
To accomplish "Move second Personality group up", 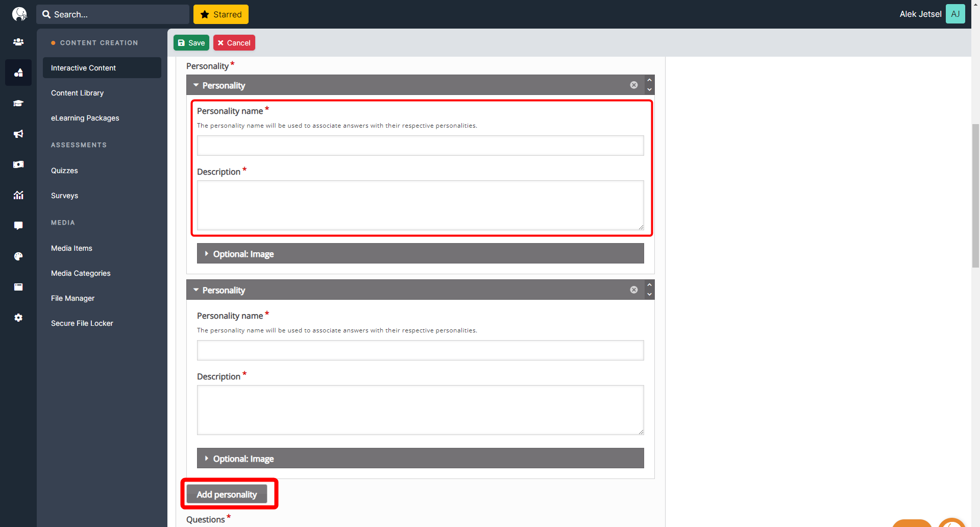I will (649, 285).
